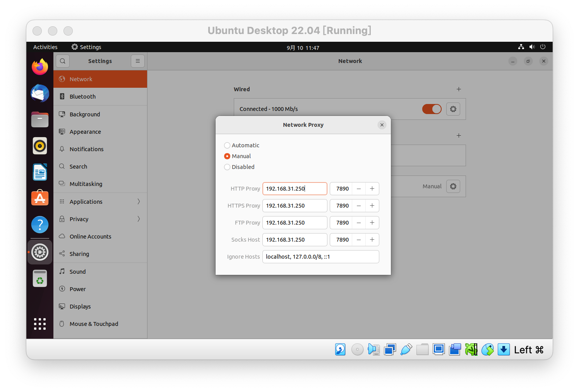Click VirtualBox hard disk activity icon
Image resolution: width=579 pixels, height=392 pixels.
[340, 349]
